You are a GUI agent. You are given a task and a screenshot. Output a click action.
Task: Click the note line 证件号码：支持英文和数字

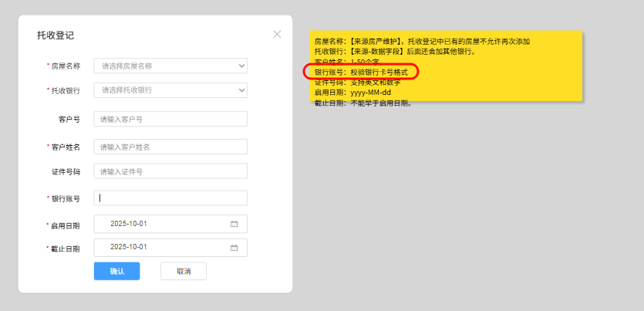[357, 83]
